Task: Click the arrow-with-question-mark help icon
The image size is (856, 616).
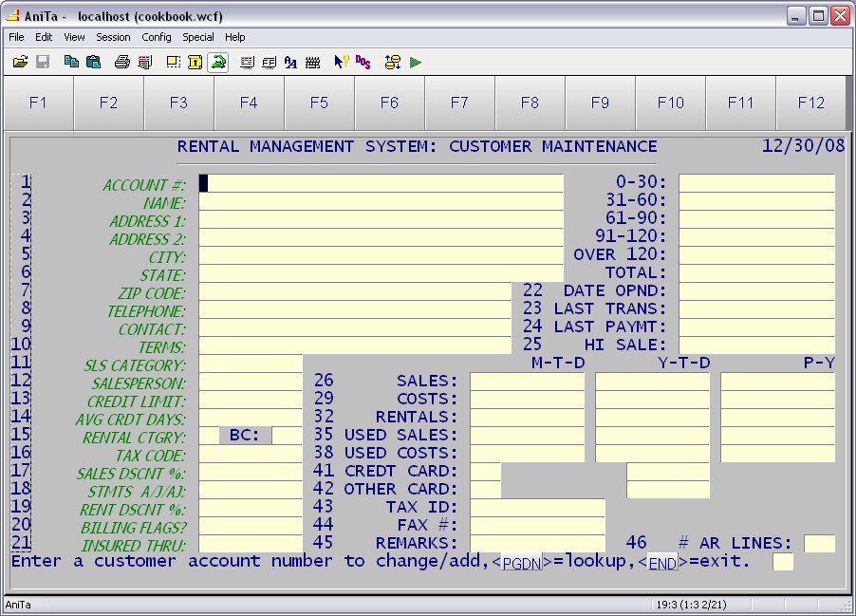Action: (x=342, y=62)
